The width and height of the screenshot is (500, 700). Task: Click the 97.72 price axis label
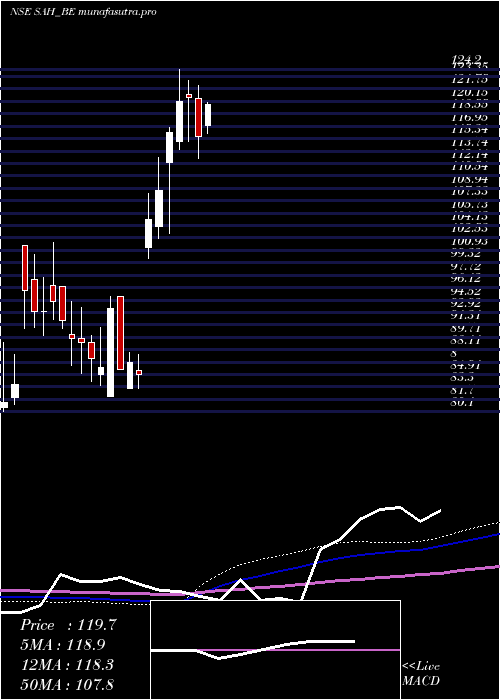click(467, 267)
